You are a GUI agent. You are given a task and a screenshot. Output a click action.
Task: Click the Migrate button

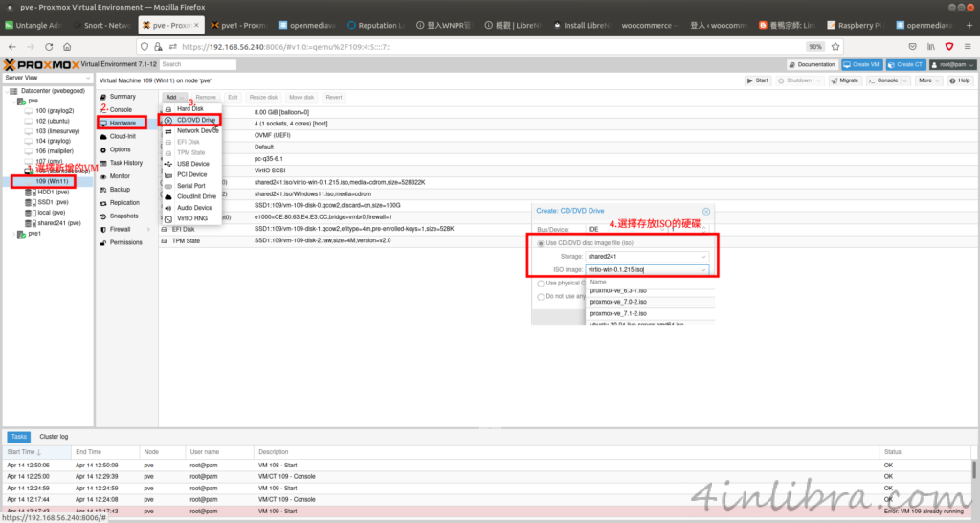(844, 80)
